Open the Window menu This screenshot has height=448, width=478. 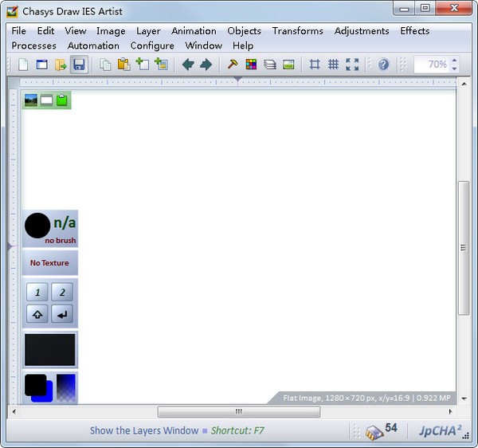204,45
